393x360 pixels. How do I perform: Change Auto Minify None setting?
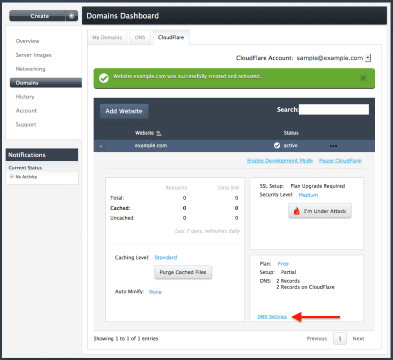click(x=155, y=292)
